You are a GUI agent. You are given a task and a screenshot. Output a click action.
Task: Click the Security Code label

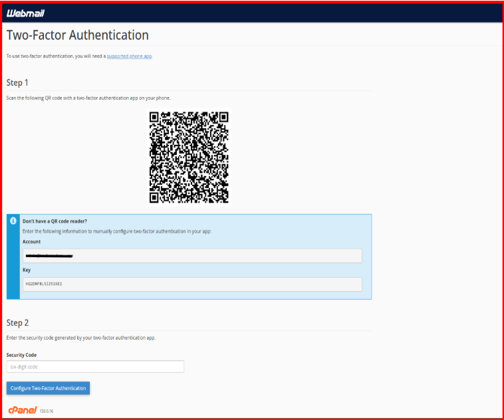[21, 355]
